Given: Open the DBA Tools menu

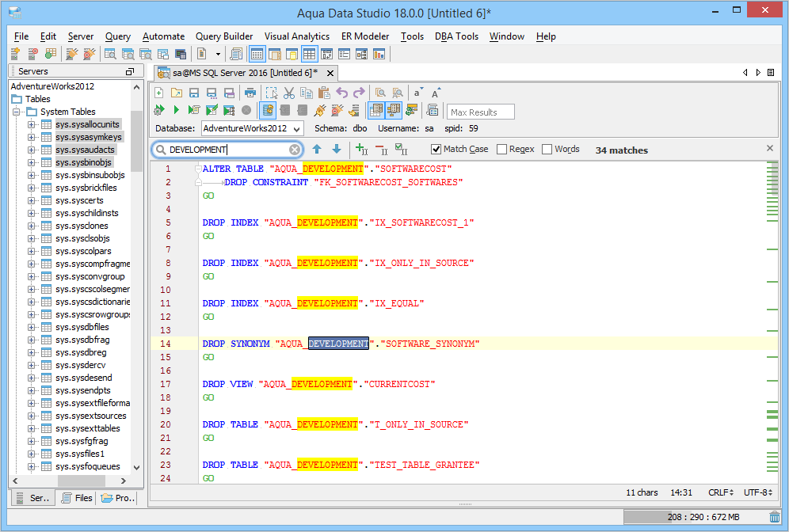Looking at the screenshot, I should pyautogui.click(x=455, y=36).
